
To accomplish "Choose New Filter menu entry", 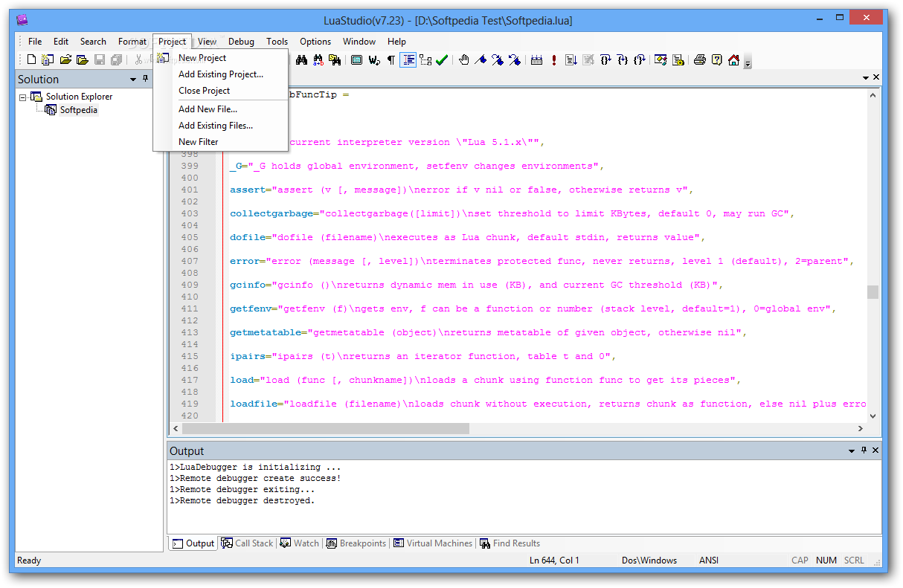I will [x=220, y=142].
